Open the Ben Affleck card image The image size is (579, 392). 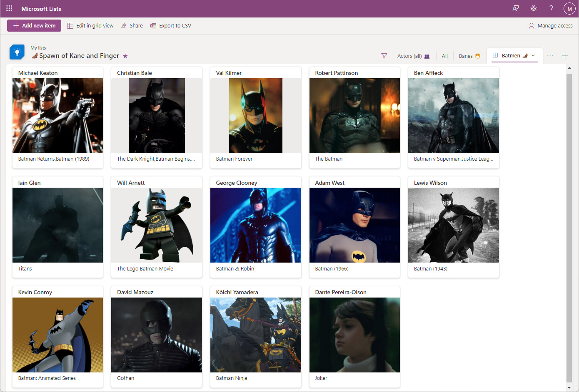coord(454,116)
